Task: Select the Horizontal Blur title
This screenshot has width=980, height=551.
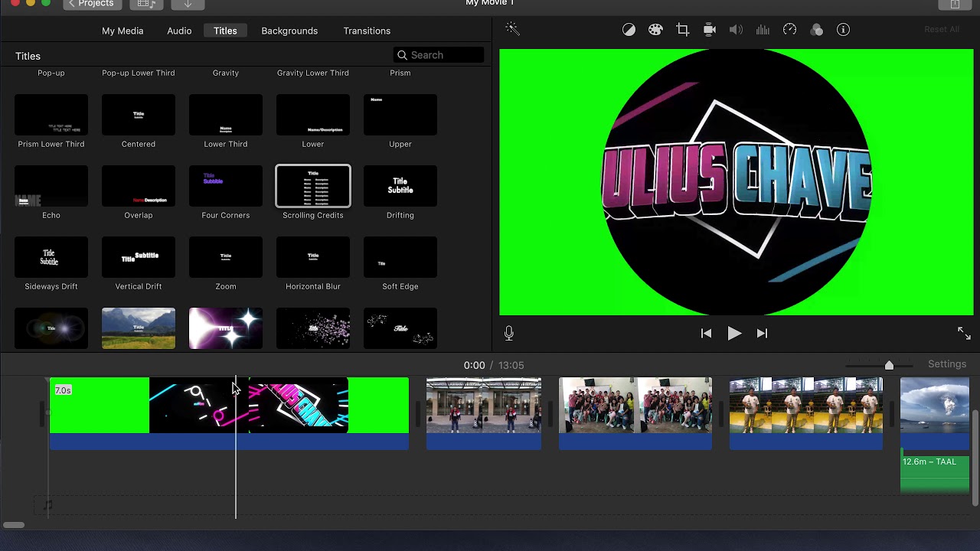Action: pos(313,257)
